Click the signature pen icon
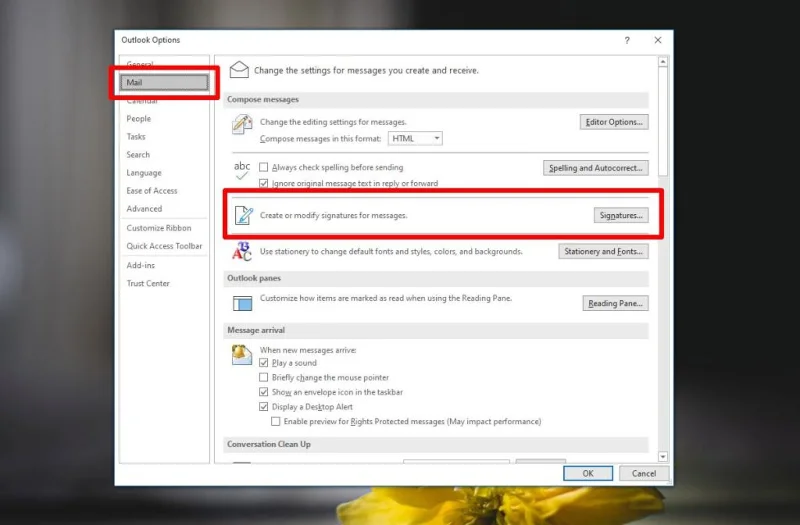The image size is (800, 525). click(x=243, y=215)
